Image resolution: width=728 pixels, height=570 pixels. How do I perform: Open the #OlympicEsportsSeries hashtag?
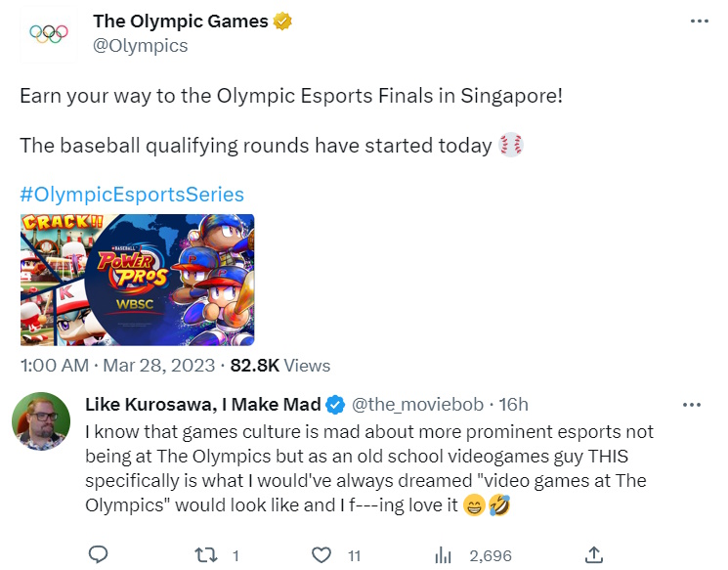coord(132,194)
